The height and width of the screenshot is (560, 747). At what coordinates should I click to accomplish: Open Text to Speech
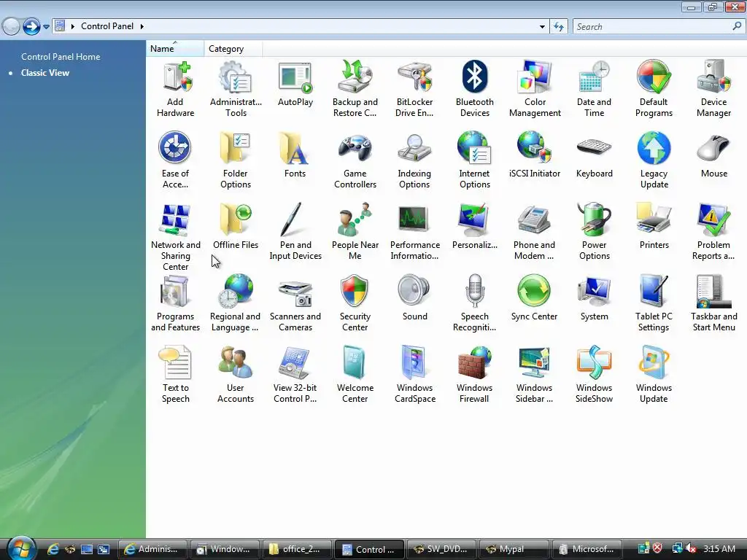pyautogui.click(x=175, y=375)
